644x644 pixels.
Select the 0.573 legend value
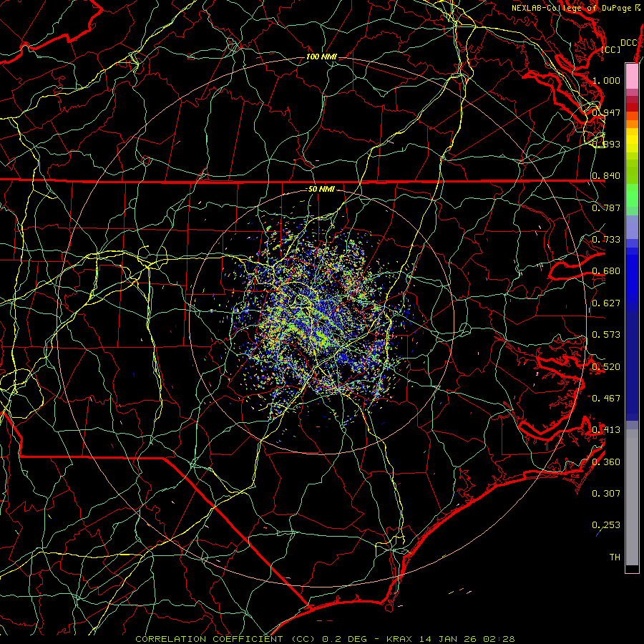click(606, 335)
